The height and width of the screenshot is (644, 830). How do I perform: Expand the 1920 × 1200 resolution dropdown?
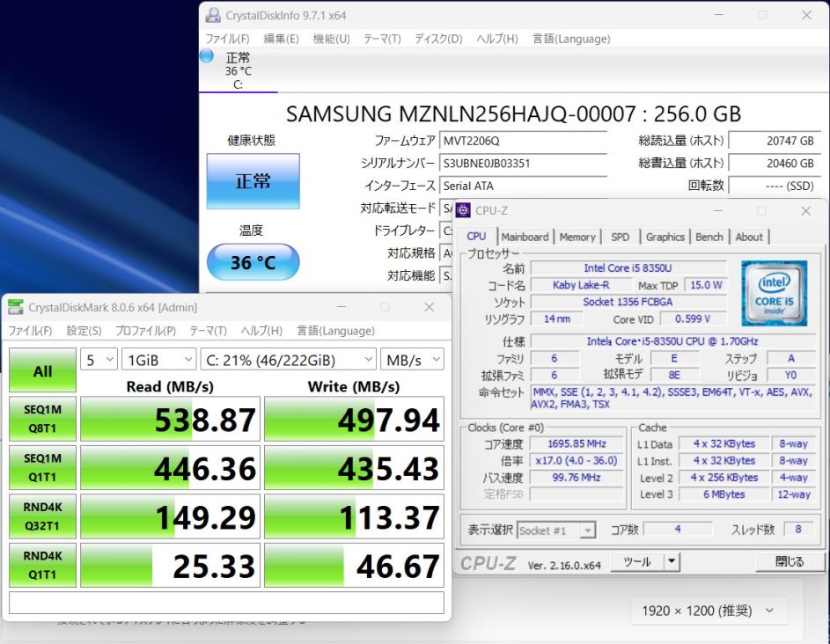pyautogui.click(x=709, y=611)
